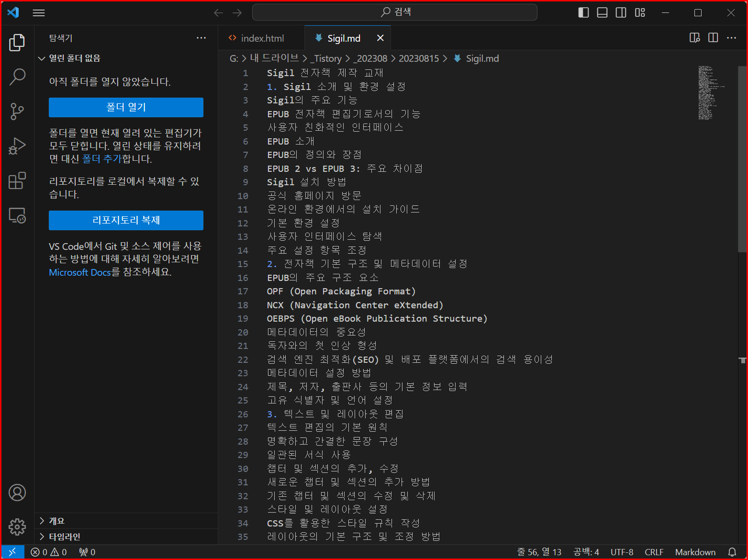The image size is (748, 560).
Task: Expand the 타임라인 section
Action: [x=64, y=537]
